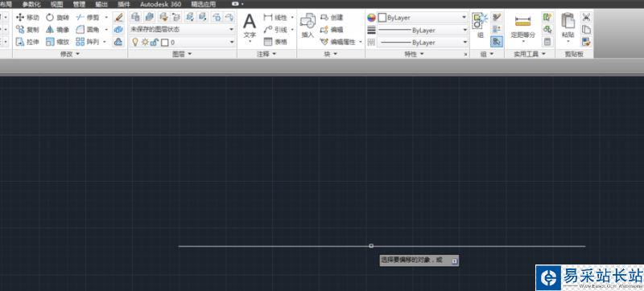This screenshot has width=644, height=291.
Task: Expand the 图层 panel title
Action: pos(183,54)
